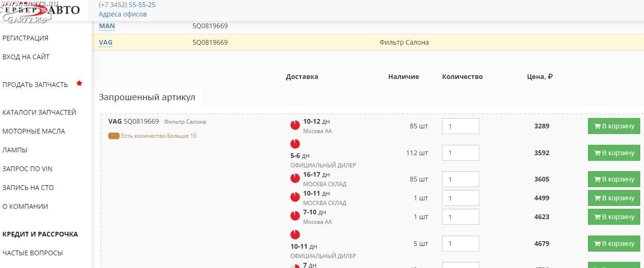Click the red pie icon above 5-6 дн

[x=295, y=144]
